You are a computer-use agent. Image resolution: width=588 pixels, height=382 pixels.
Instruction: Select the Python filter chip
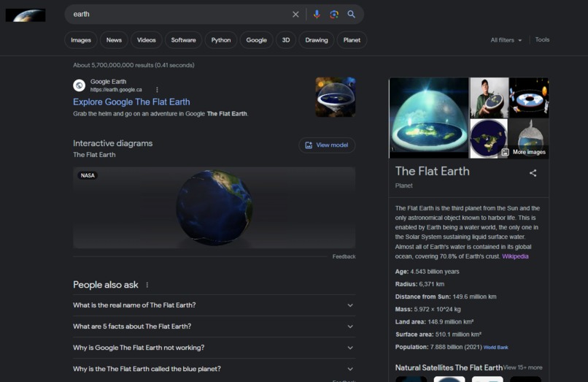tap(221, 40)
